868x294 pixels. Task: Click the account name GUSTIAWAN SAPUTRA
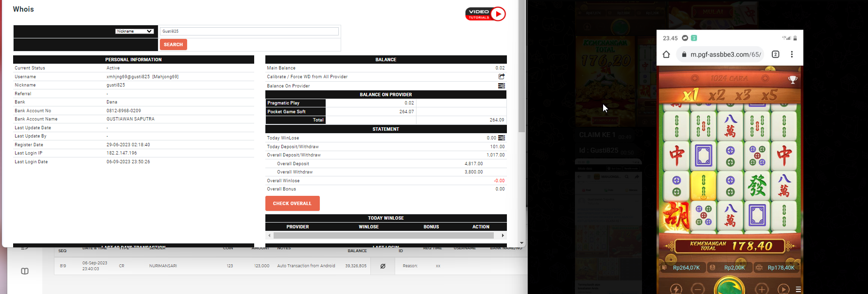131,119
